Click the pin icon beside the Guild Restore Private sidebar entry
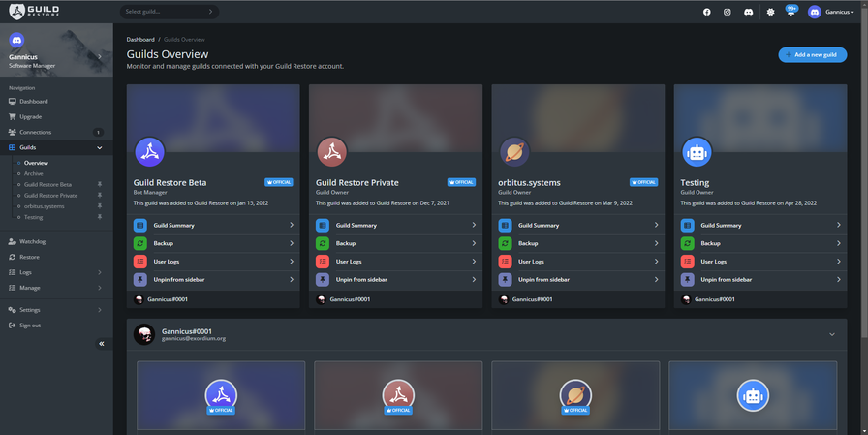Viewport: 868px width, 435px height. click(100, 196)
